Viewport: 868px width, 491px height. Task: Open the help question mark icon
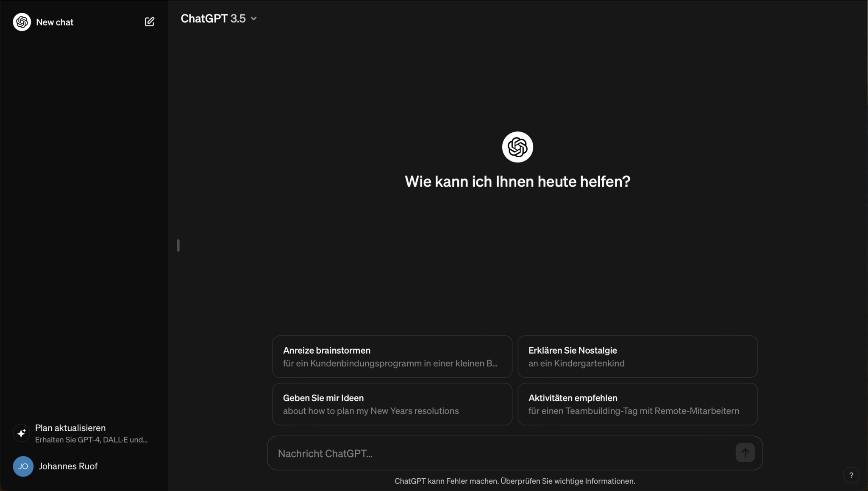[x=851, y=475]
